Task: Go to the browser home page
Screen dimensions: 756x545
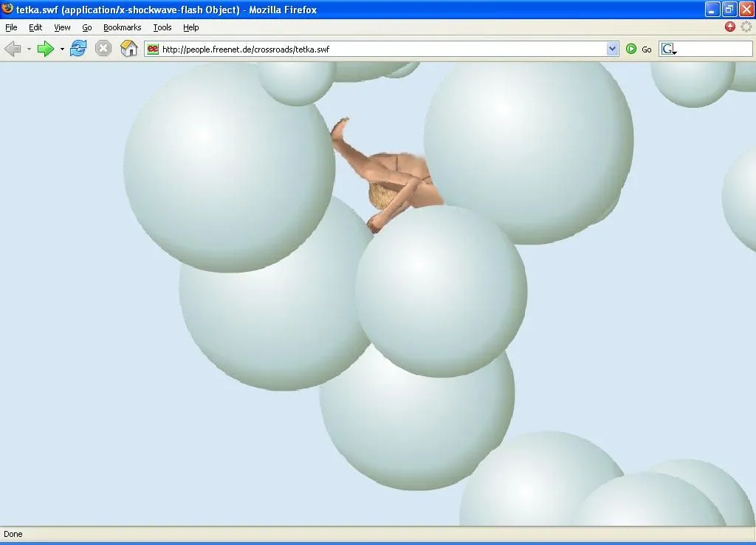Action: (x=128, y=48)
